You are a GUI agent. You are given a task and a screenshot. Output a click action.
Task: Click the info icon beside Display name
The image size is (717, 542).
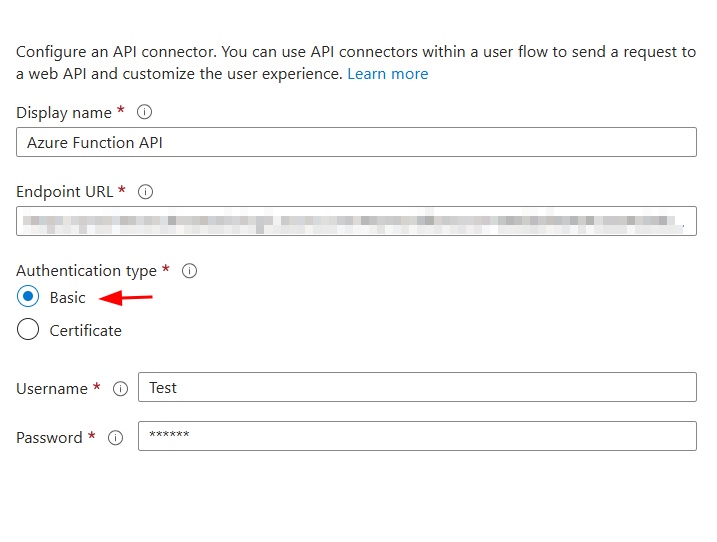coord(144,112)
